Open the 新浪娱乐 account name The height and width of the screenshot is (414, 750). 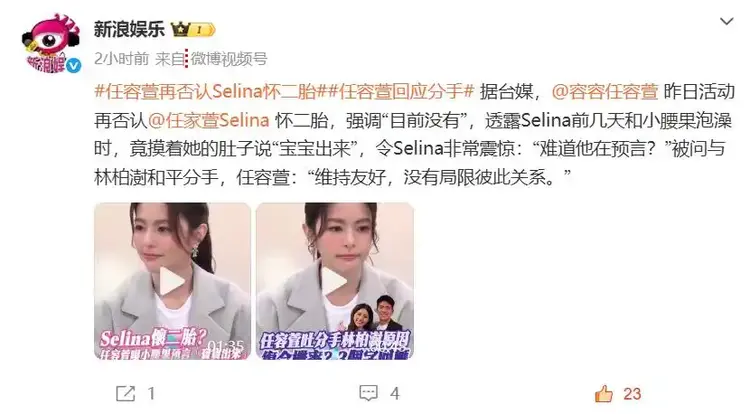point(129,29)
